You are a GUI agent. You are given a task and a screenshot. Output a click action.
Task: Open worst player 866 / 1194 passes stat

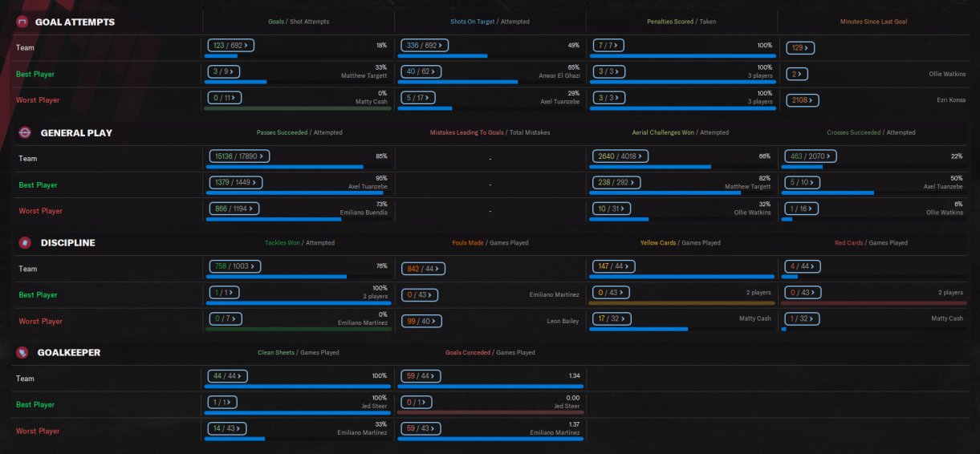(234, 209)
